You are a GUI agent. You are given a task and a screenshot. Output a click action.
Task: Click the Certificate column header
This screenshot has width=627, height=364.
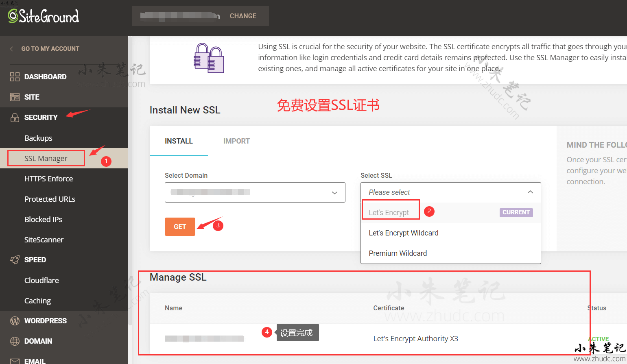[x=389, y=308]
